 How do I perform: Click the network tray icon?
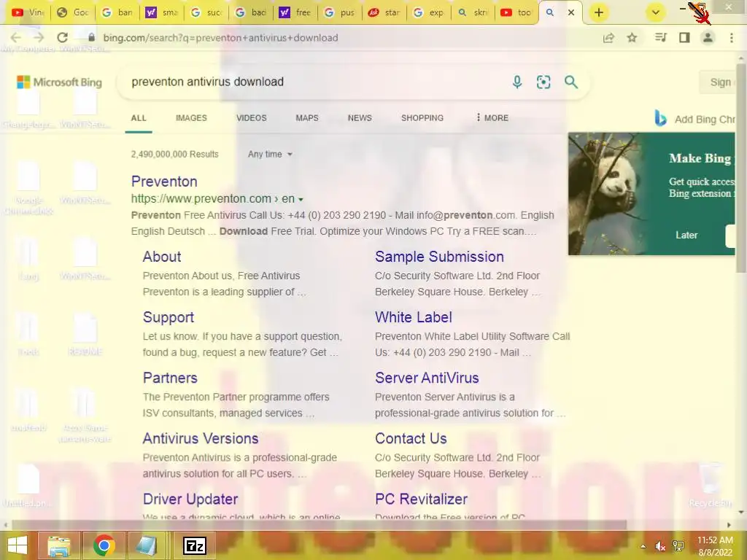click(x=678, y=546)
